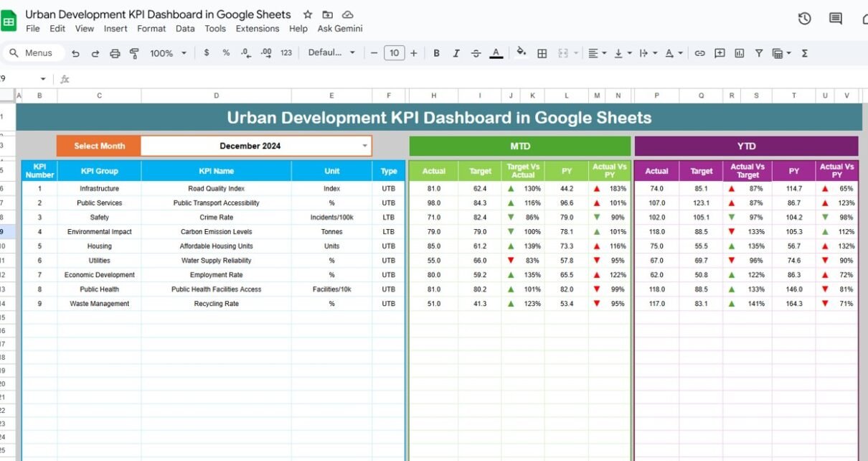Open the Extensions menu
This screenshot has width=868, height=461.
258,29
